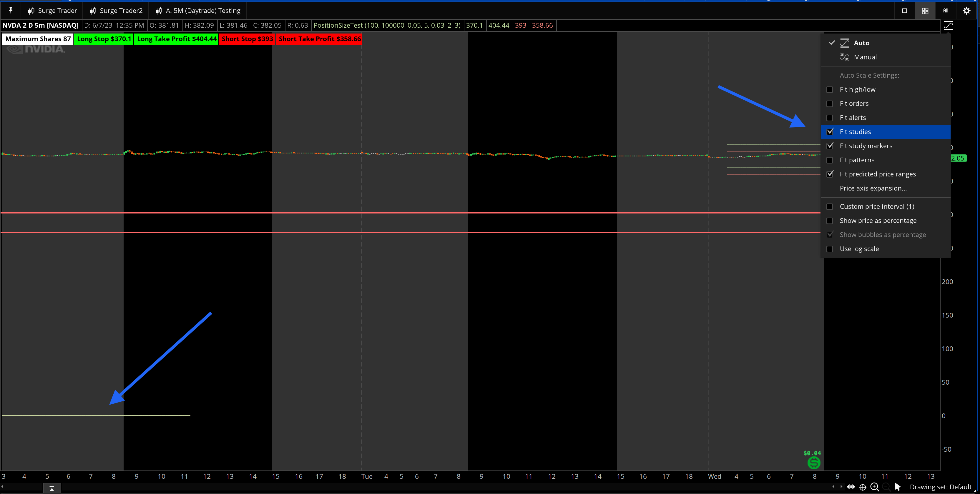Image resolution: width=980 pixels, height=494 pixels.
Task: Open the A. 5M (Daytrade) Testing style
Action: coord(198,11)
